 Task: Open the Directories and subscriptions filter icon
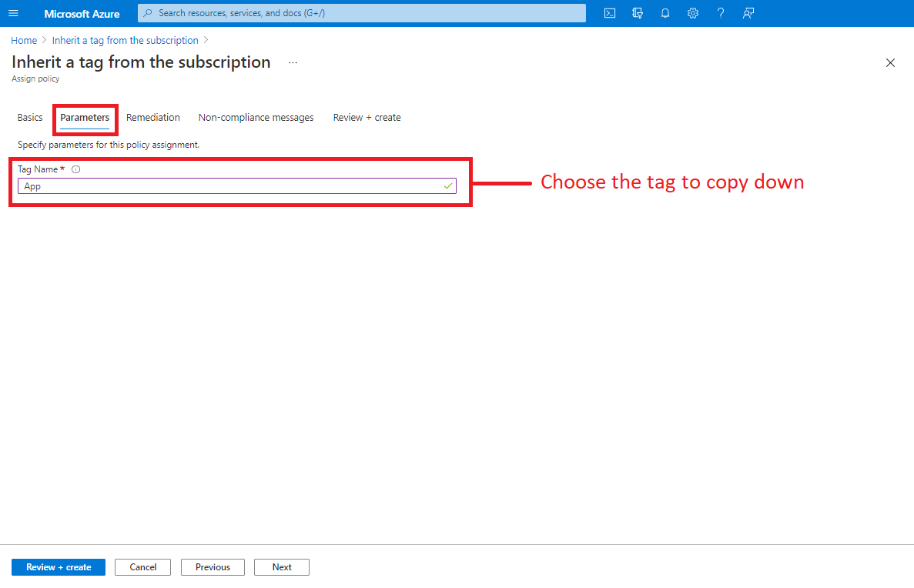click(637, 13)
